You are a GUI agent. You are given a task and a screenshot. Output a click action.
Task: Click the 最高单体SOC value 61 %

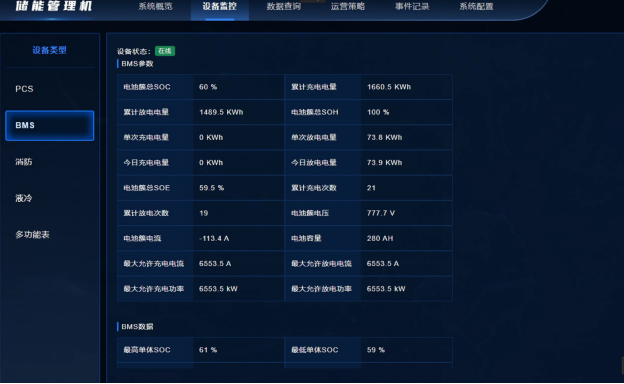208,350
